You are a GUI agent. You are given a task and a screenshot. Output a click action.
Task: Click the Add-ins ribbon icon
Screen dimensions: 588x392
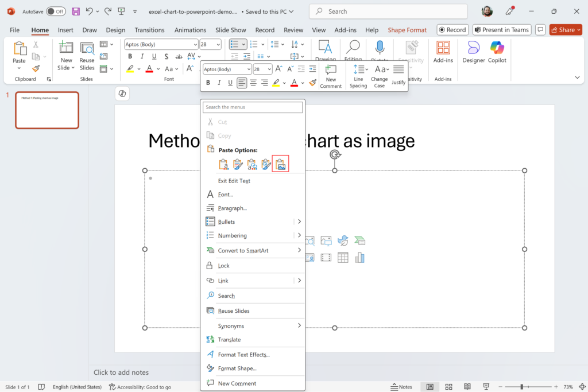pyautogui.click(x=443, y=52)
